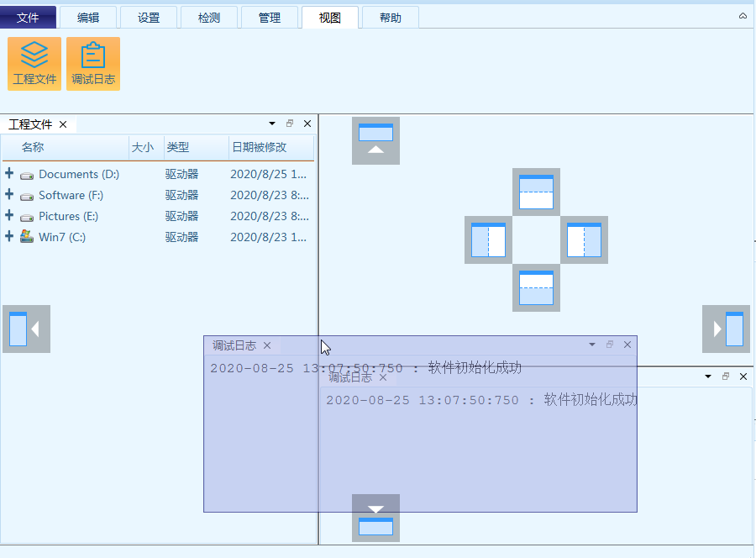Open the 工程文件 panel options dropdown
The image size is (756, 558).
coord(271,123)
